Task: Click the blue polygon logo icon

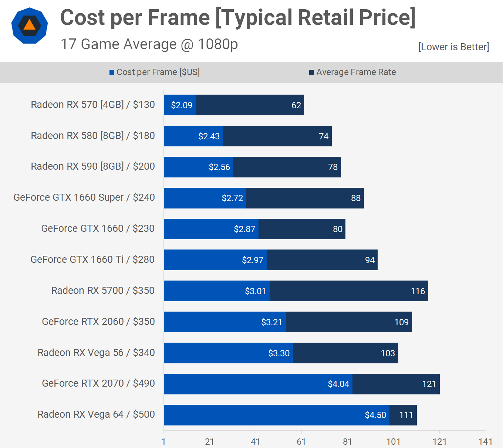Action: tap(30, 26)
